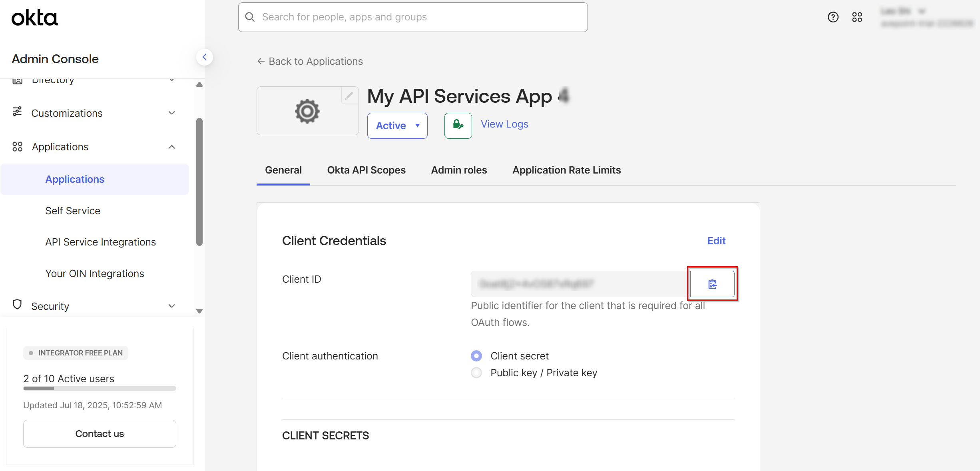
Task: Click the green lock key provisioning icon
Action: click(458, 126)
